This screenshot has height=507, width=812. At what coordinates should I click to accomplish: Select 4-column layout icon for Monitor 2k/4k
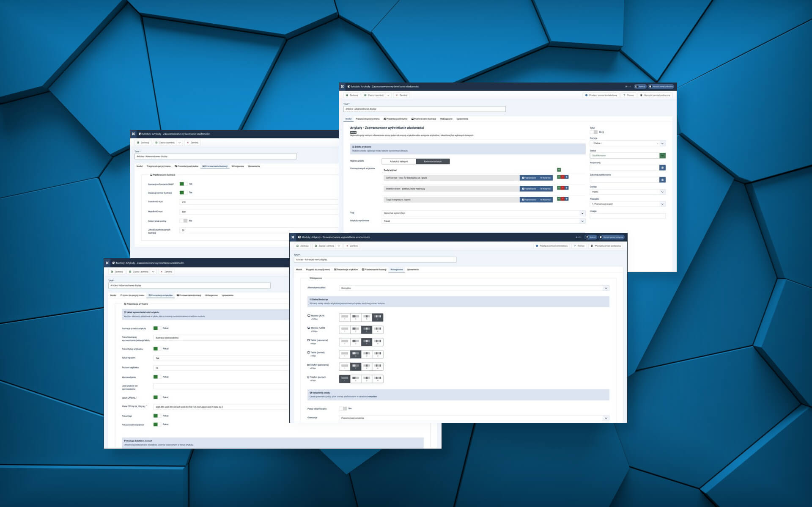tap(378, 317)
